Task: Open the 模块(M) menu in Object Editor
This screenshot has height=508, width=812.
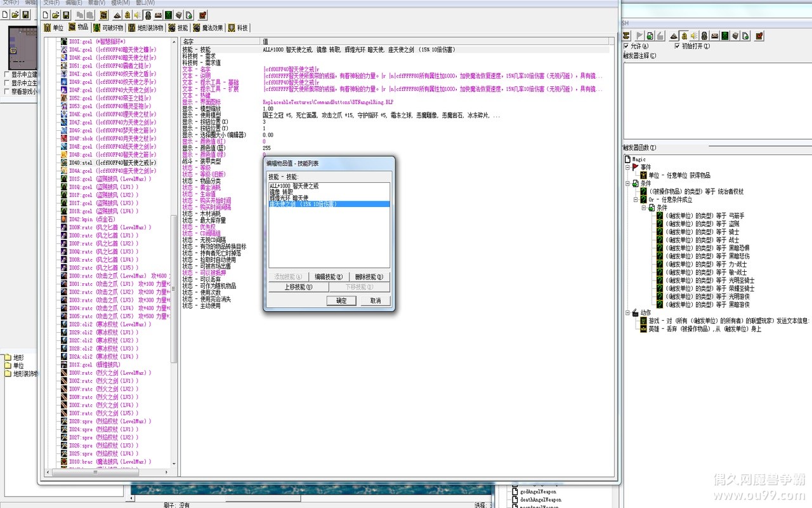Action: point(119,3)
